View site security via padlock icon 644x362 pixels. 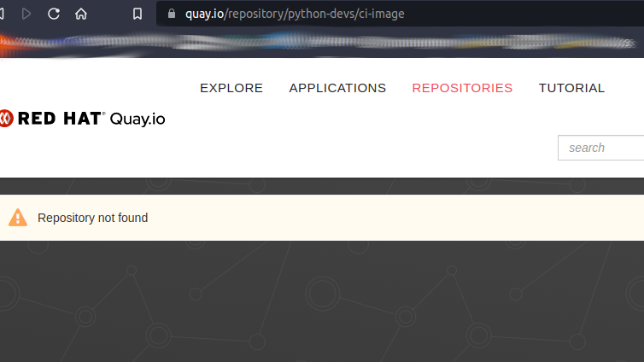pyautogui.click(x=172, y=14)
